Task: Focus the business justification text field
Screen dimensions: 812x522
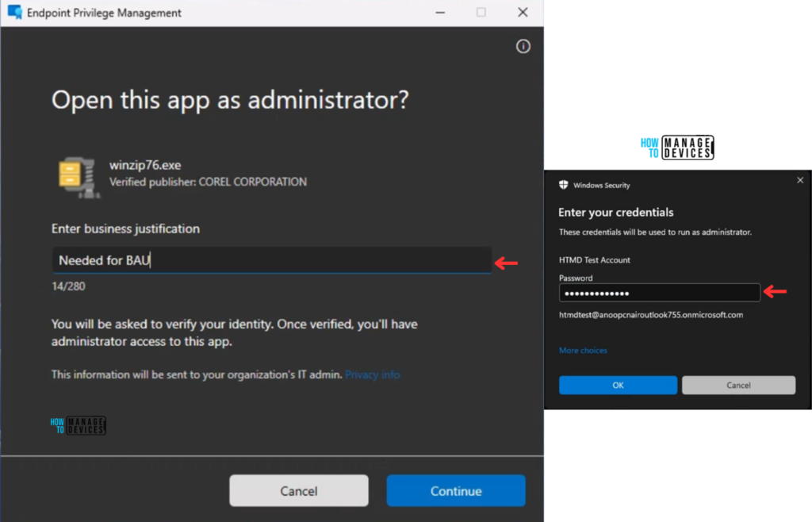Action: pos(272,260)
